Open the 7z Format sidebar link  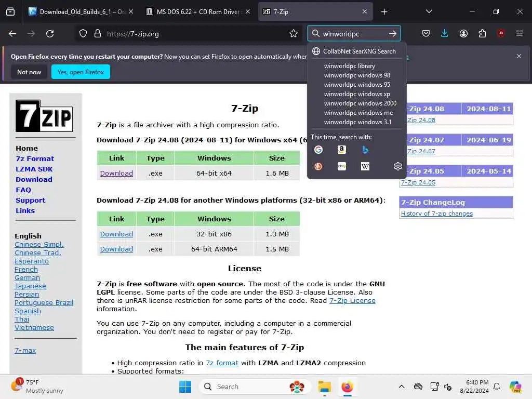tap(35, 158)
